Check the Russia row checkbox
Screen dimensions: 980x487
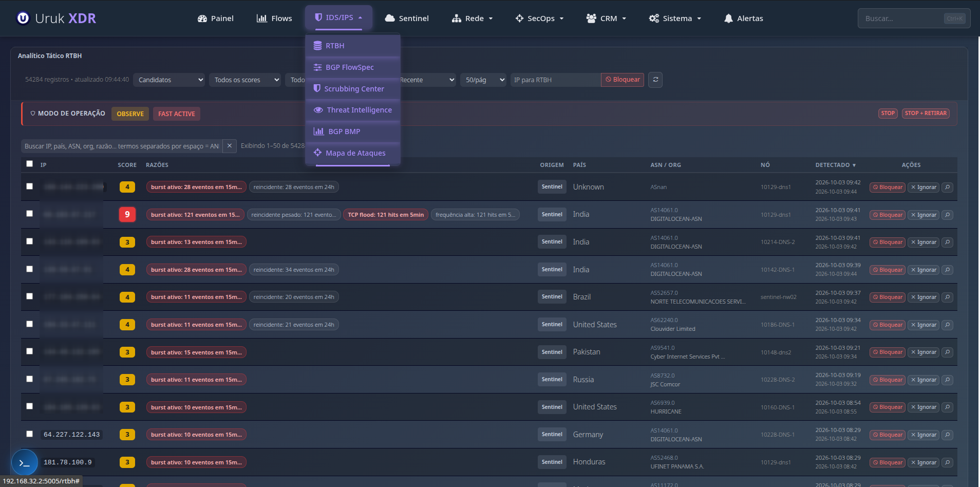[29, 379]
